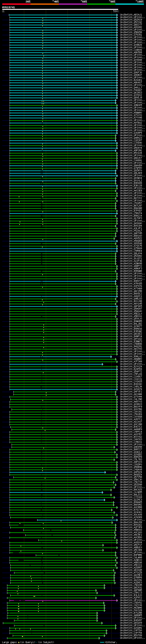The height and width of the screenshot is (644, 146).
Task: Select the UniRef100_Q8VEJ9 label
Action: 131,98
